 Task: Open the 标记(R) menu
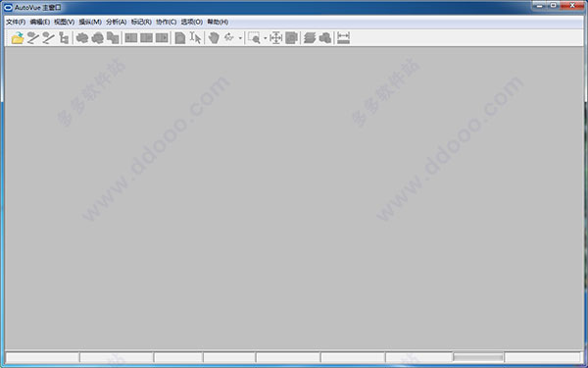pyautogui.click(x=141, y=22)
